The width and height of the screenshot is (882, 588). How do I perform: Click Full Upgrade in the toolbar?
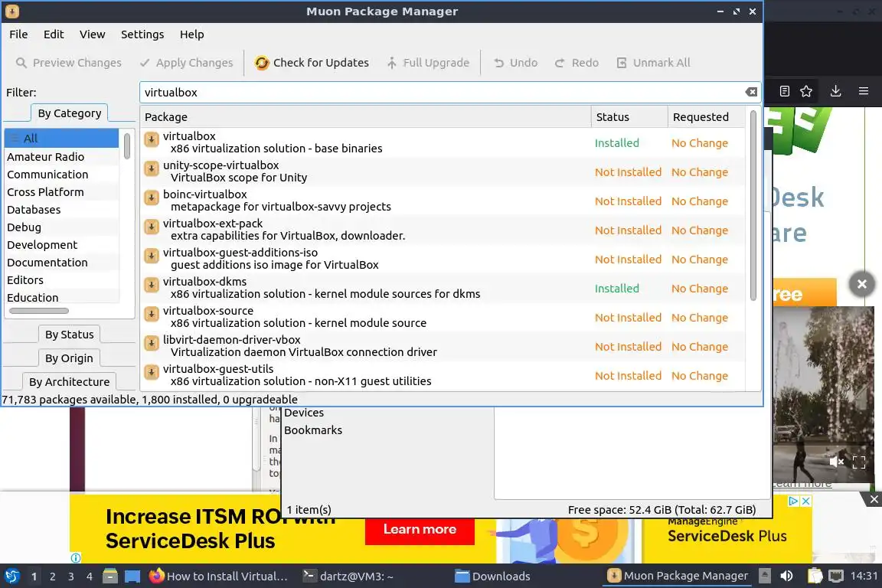point(428,63)
